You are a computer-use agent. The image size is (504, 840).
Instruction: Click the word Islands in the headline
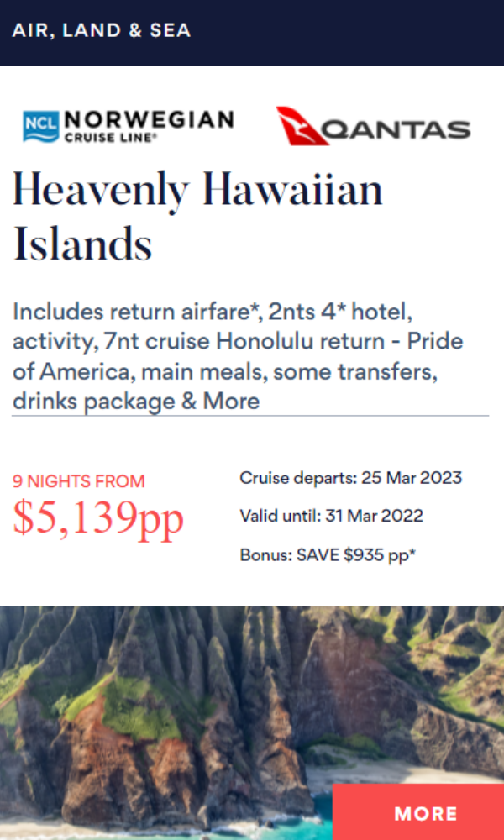pyautogui.click(x=82, y=243)
